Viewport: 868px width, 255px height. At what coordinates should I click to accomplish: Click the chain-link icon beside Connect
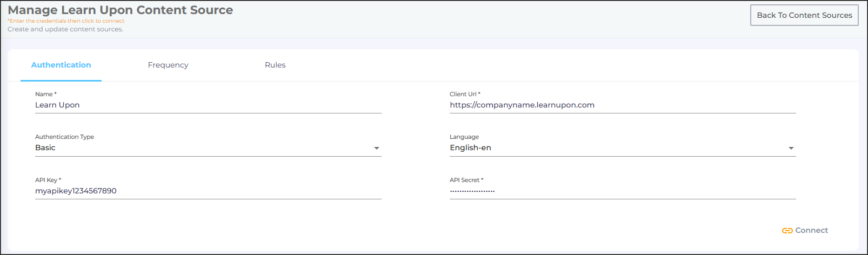(787, 231)
